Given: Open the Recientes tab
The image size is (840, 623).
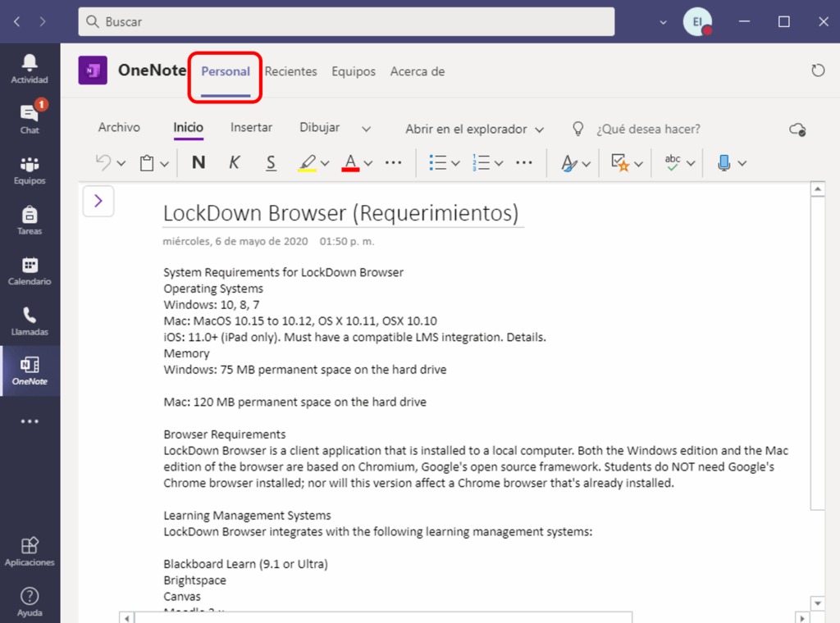Looking at the screenshot, I should pos(290,71).
